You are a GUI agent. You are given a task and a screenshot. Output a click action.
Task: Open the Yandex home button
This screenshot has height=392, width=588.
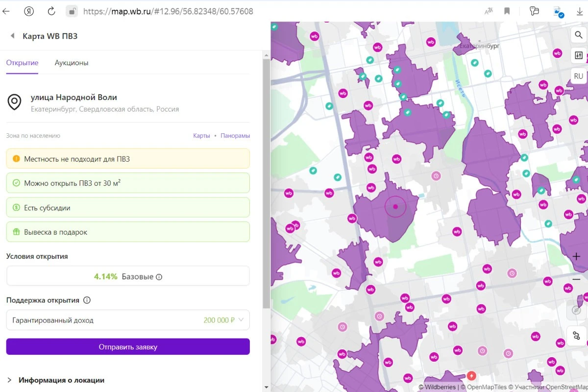pyautogui.click(x=29, y=11)
